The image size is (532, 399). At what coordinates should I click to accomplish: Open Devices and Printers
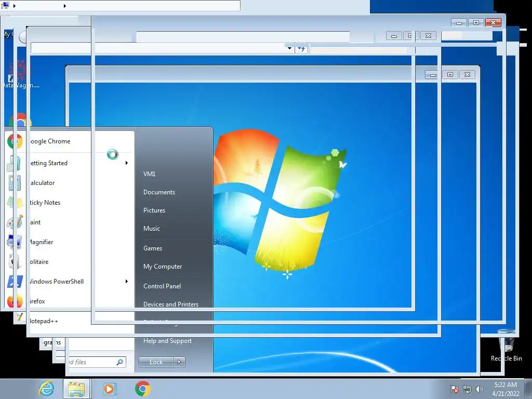click(170, 304)
